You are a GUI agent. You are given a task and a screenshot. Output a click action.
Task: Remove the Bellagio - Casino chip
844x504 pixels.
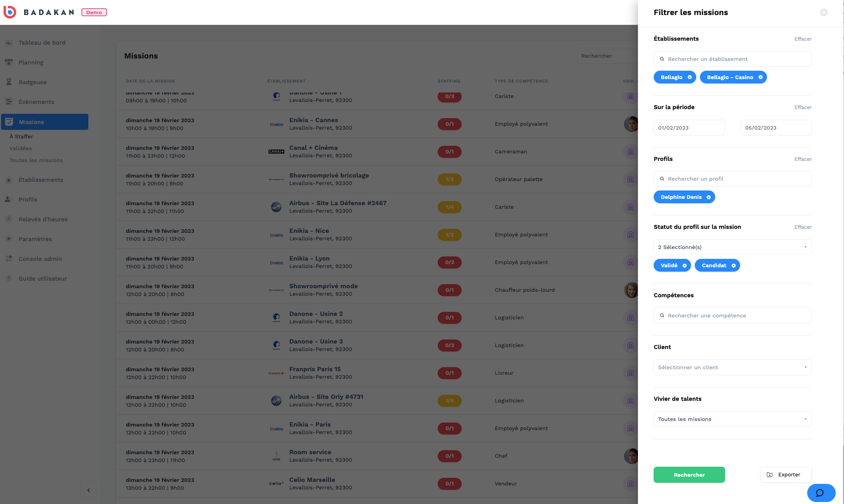(x=760, y=77)
